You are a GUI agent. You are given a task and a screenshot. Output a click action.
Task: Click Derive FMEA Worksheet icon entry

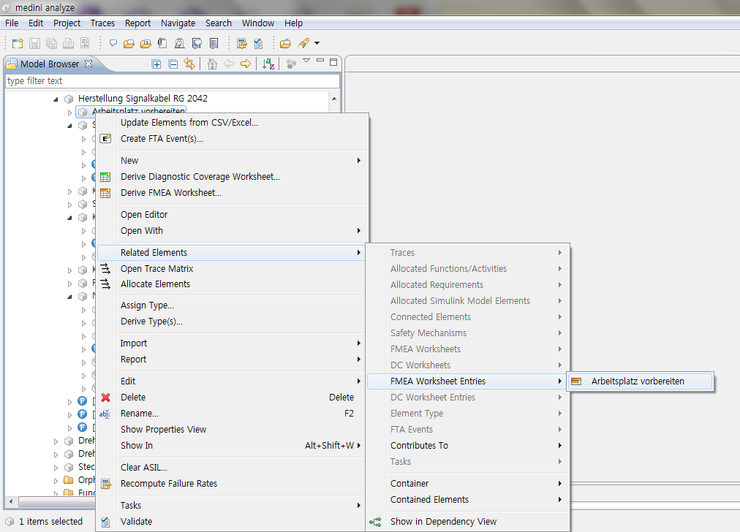[x=105, y=193]
